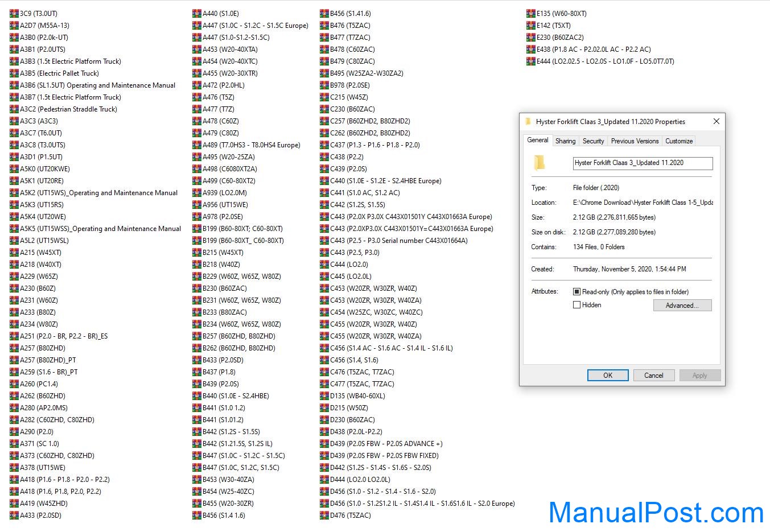Confirm with the OK button
Screen dimensions: 770x532
(x=608, y=375)
